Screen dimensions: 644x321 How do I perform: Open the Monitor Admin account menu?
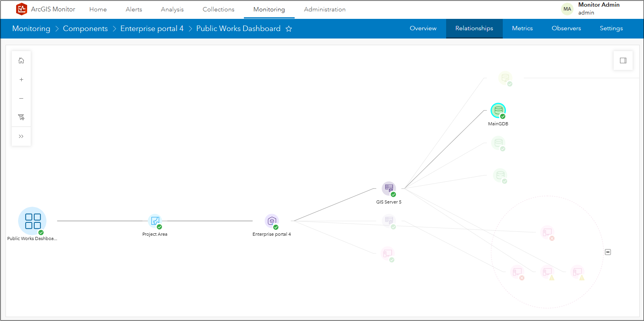click(599, 9)
